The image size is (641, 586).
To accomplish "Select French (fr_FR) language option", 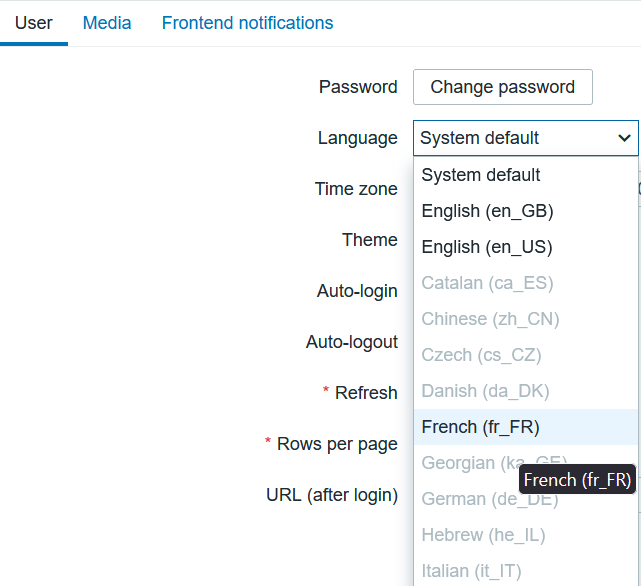I will click(x=481, y=427).
